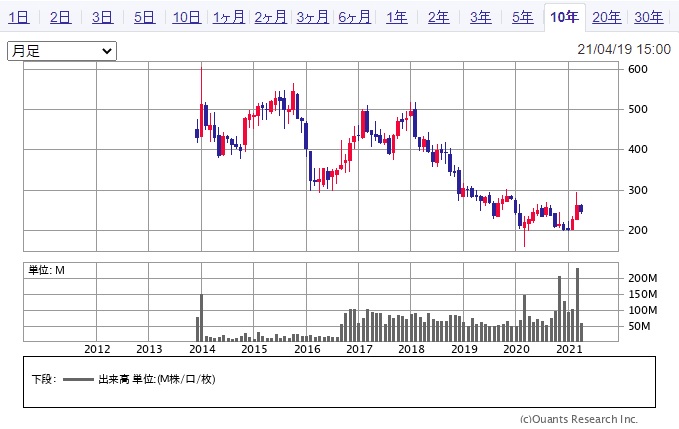Select the 2年 period
This screenshot has height=429, width=679.
click(439, 17)
